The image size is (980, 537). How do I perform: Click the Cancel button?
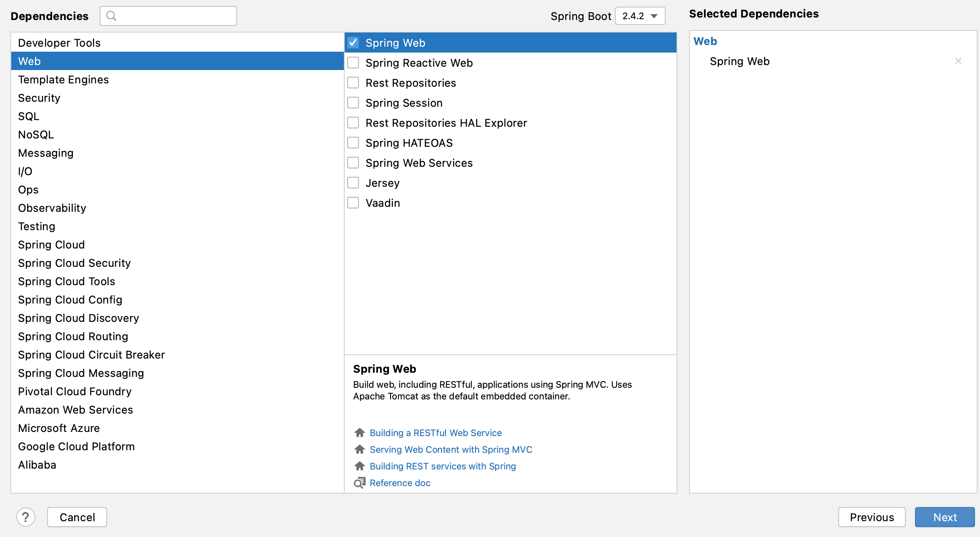click(x=77, y=517)
